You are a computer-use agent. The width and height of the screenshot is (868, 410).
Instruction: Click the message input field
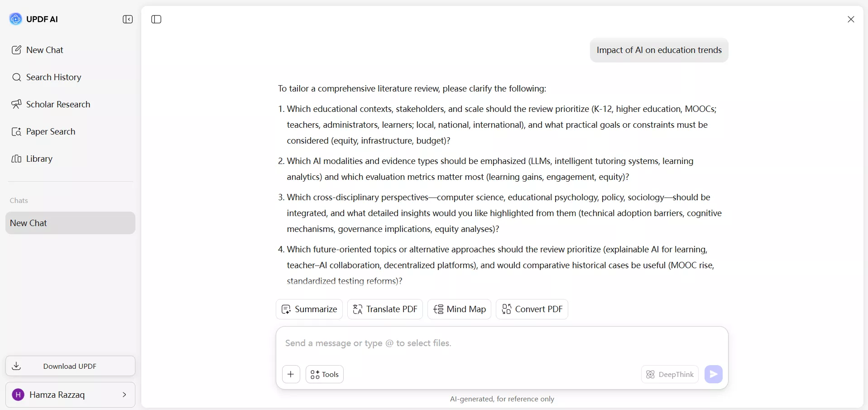click(x=502, y=343)
